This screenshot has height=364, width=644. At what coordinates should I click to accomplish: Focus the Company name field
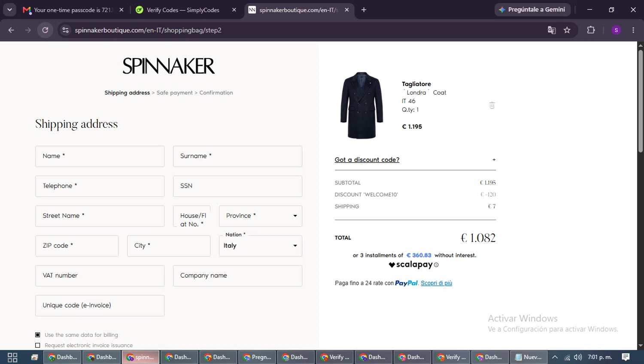pyautogui.click(x=237, y=276)
